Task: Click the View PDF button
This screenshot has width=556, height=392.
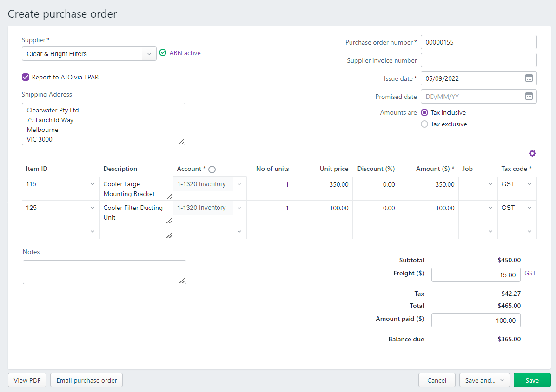Action: click(x=27, y=380)
